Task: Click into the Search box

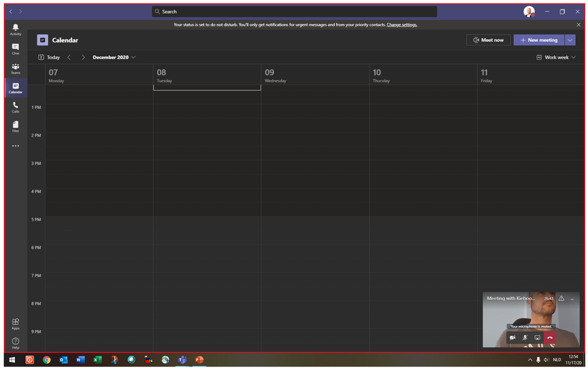Action: click(294, 12)
